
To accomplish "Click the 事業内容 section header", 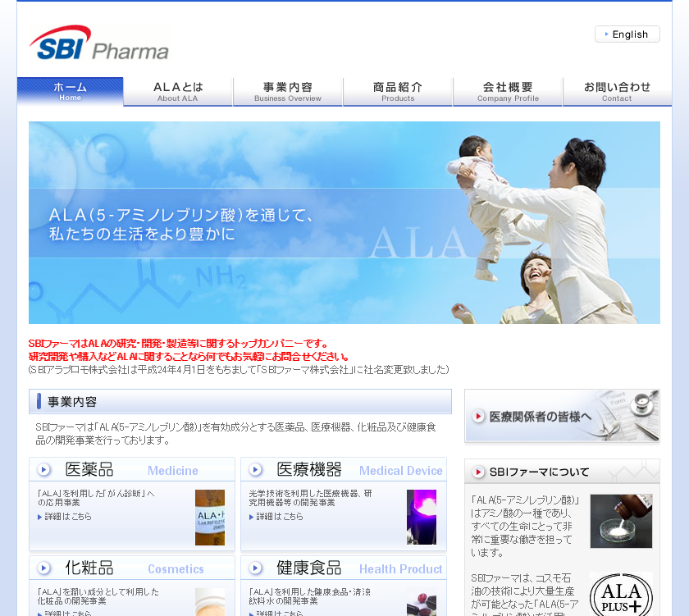I will coord(240,402).
